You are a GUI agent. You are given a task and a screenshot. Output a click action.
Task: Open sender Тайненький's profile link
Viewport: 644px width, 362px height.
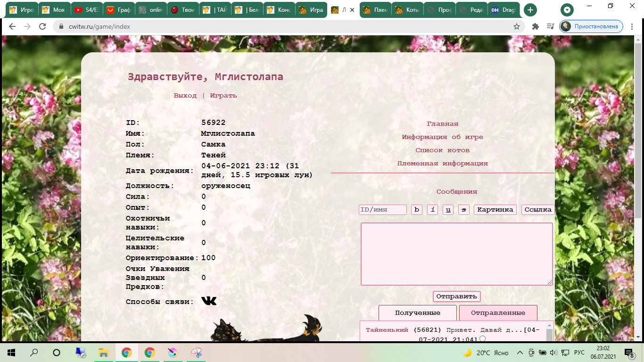387,330
